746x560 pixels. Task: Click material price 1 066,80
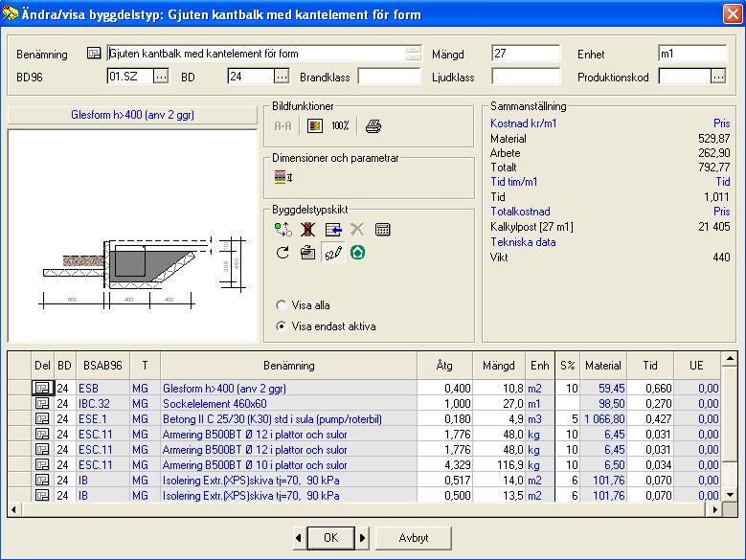click(x=604, y=419)
